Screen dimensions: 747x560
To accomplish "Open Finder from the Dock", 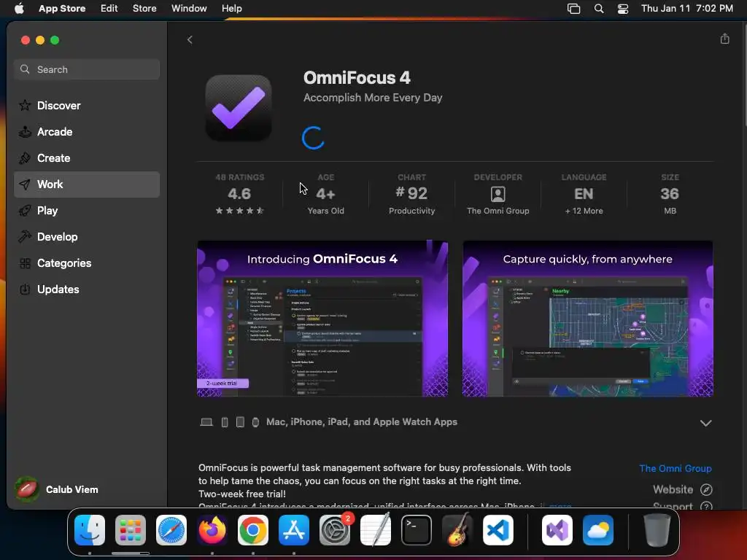I will [90, 530].
